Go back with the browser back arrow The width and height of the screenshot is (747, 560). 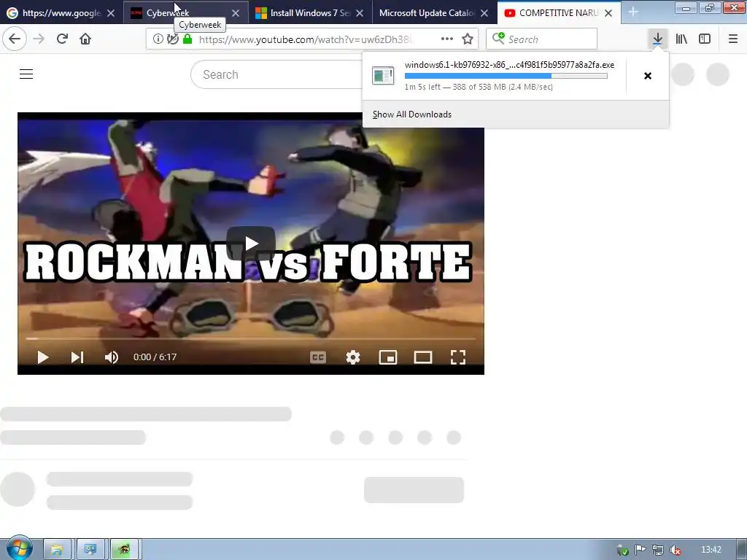15,39
